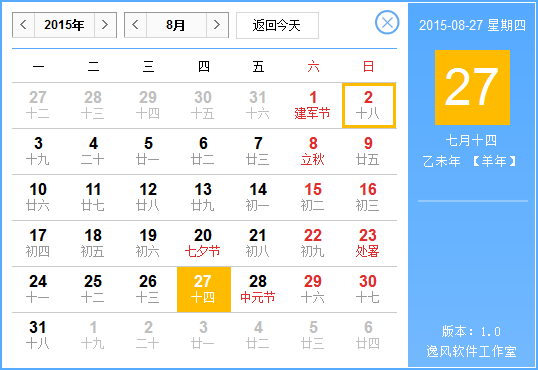Select August 4 二十
This screenshot has height=370, width=538.
(93, 151)
